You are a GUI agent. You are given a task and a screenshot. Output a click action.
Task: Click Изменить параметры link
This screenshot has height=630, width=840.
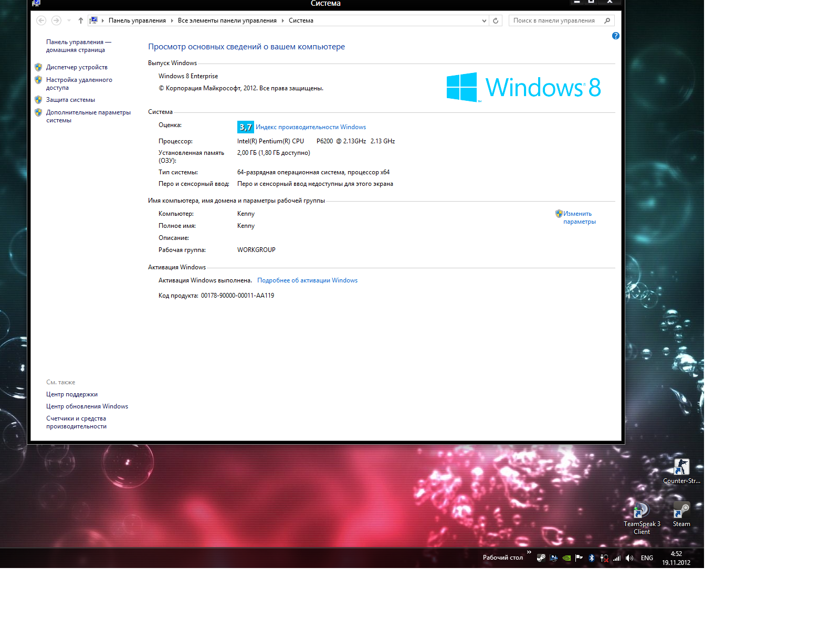click(580, 217)
